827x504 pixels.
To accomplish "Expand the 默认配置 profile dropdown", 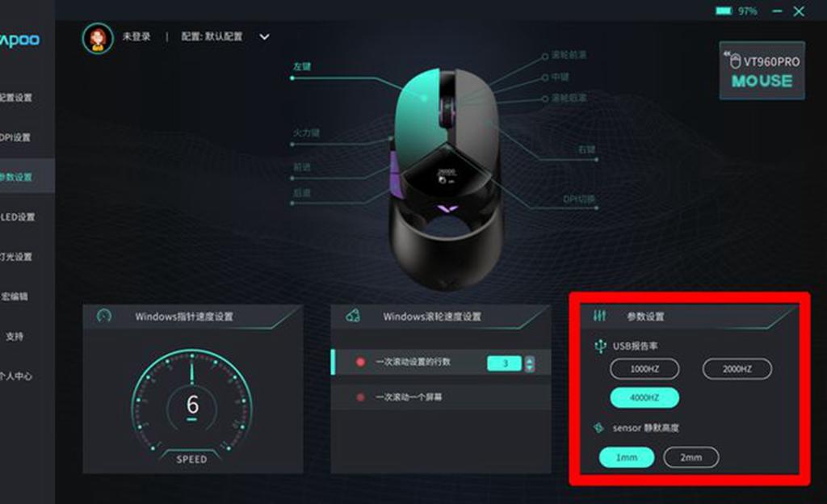I will (264, 37).
